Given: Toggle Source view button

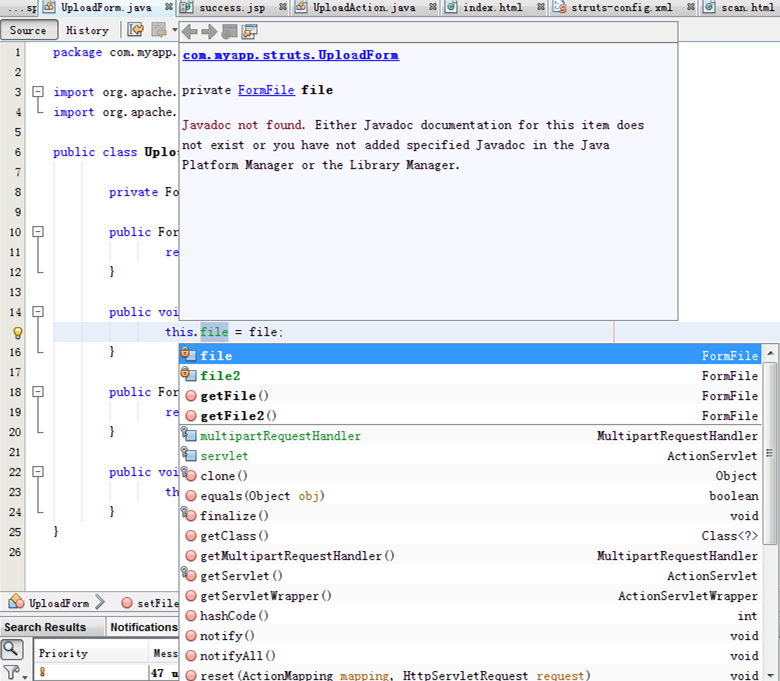Looking at the screenshot, I should [x=28, y=30].
